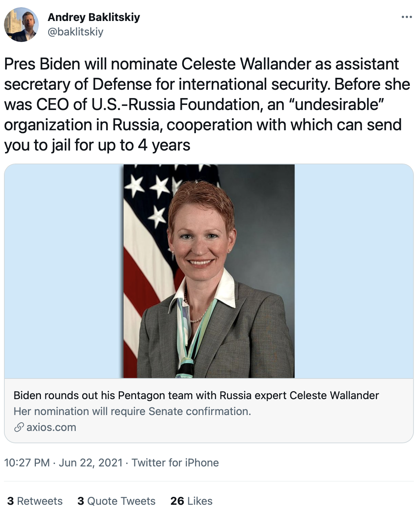View the 3 Quote Tweets list

(x=117, y=501)
